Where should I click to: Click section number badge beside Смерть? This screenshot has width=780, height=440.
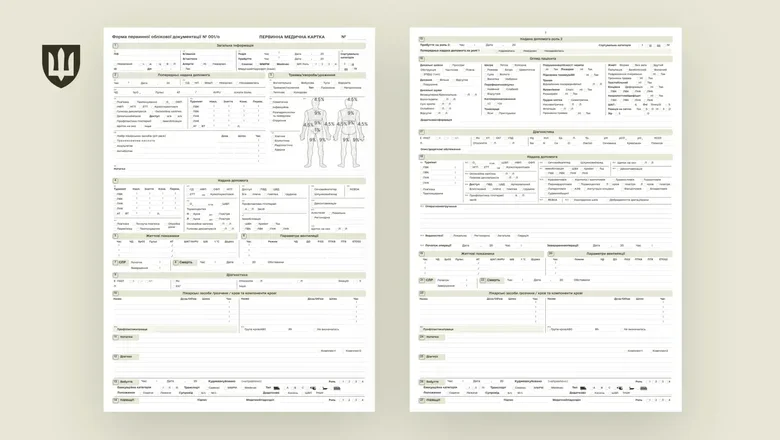(174, 262)
